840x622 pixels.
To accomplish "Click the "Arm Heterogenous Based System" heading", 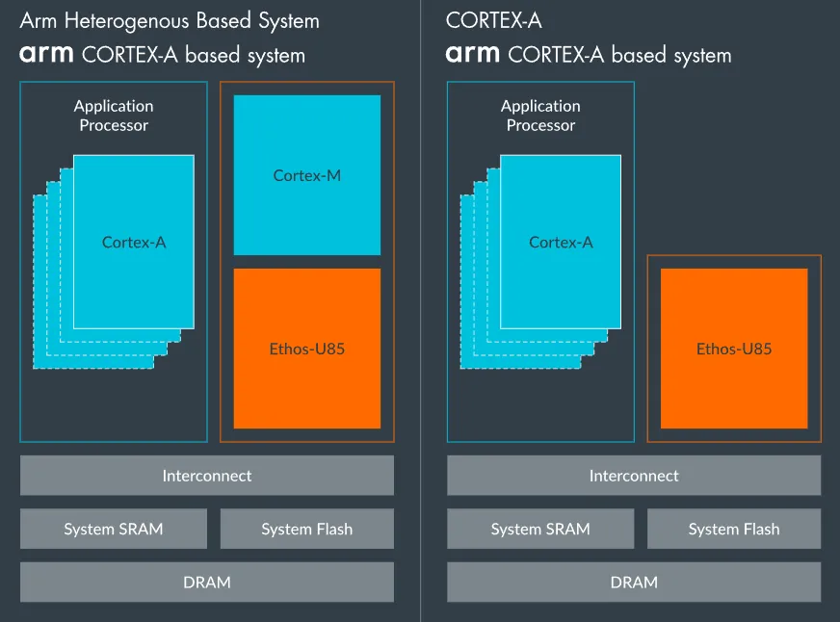I will (x=170, y=20).
